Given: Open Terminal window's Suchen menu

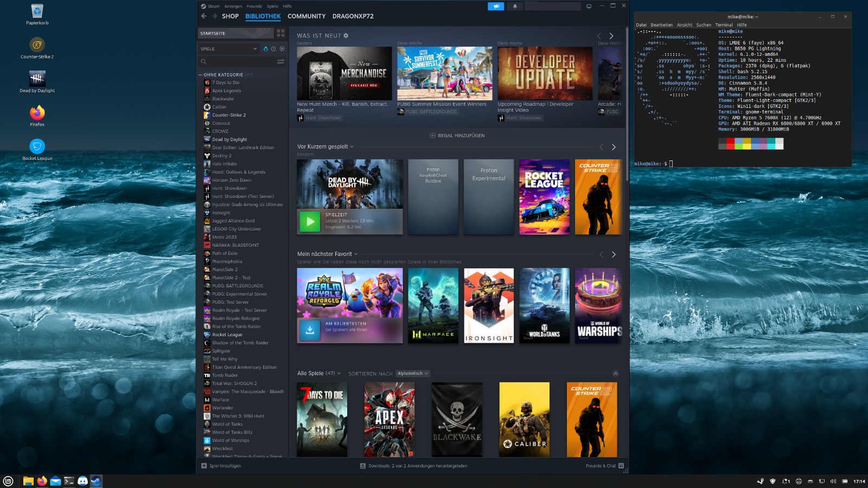Looking at the screenshot, I should coord(704,25).
